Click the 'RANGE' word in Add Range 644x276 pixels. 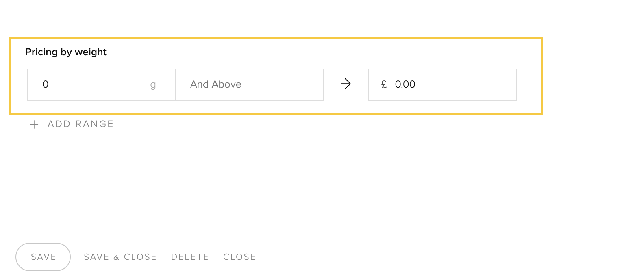94,124
